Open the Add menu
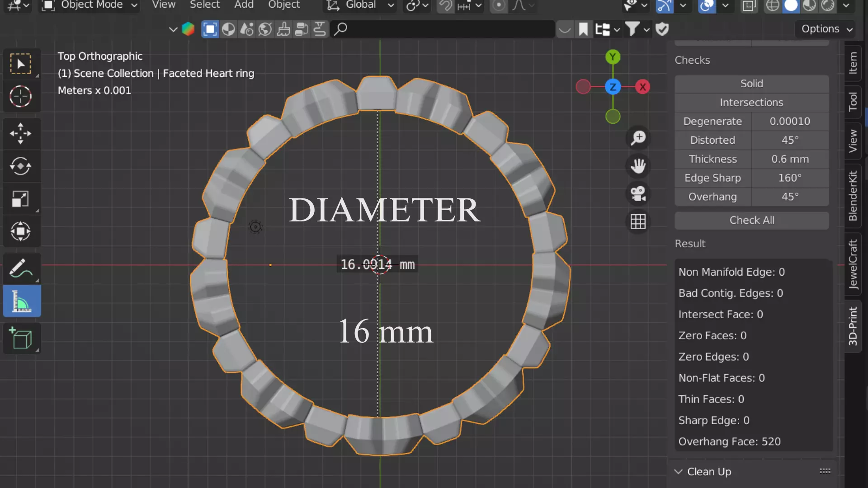The image size is (868, 488). (x=244, y=5)
